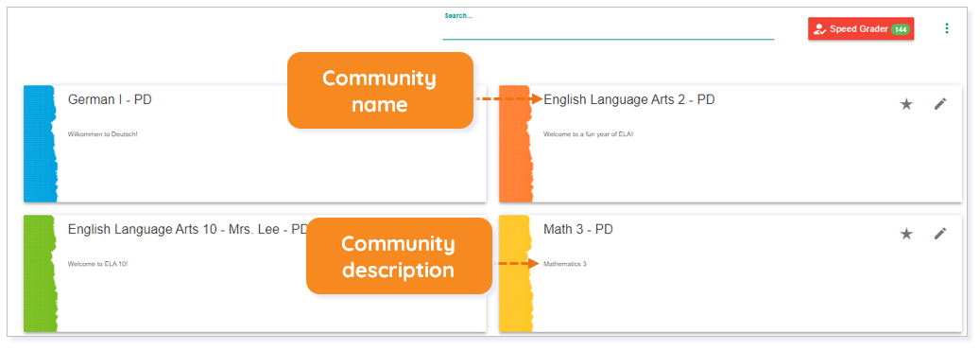Open the Speed Grader
Viewport: 980px width, 351px height.
tap(861, 28)
